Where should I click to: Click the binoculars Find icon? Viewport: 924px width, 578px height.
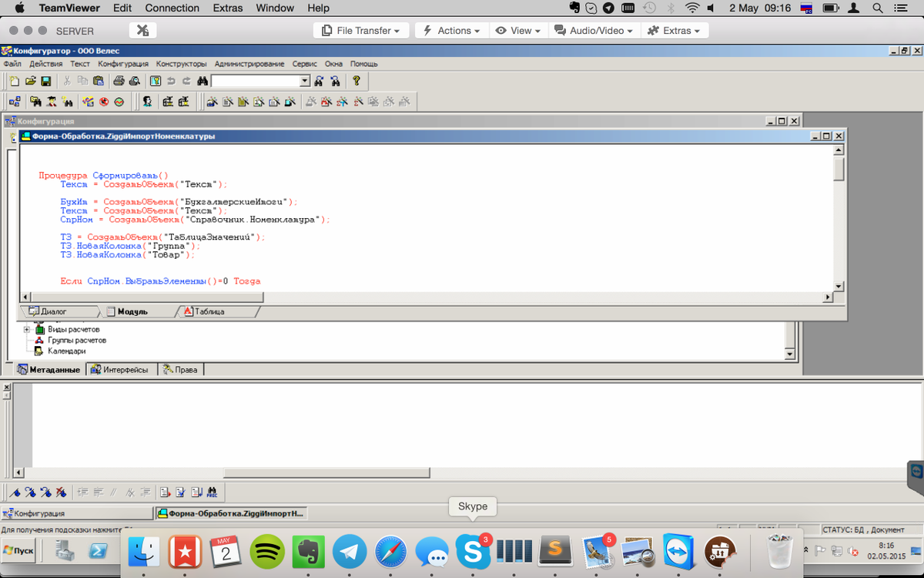tap(203, 81)
